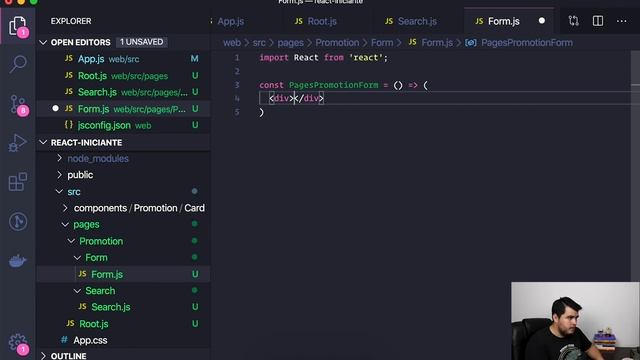Select Form.js in Open Editors list
The image size is (640, 360).
coord(123,109)
